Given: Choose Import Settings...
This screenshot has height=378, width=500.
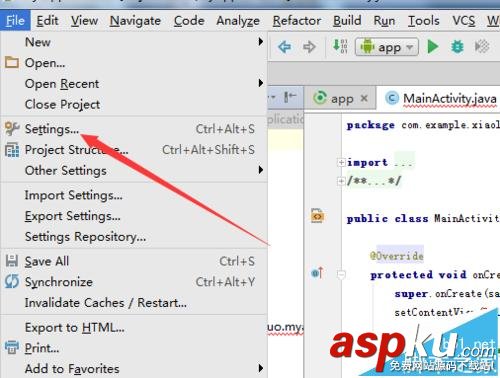Looking at the screenshot, I should [134, 195].
